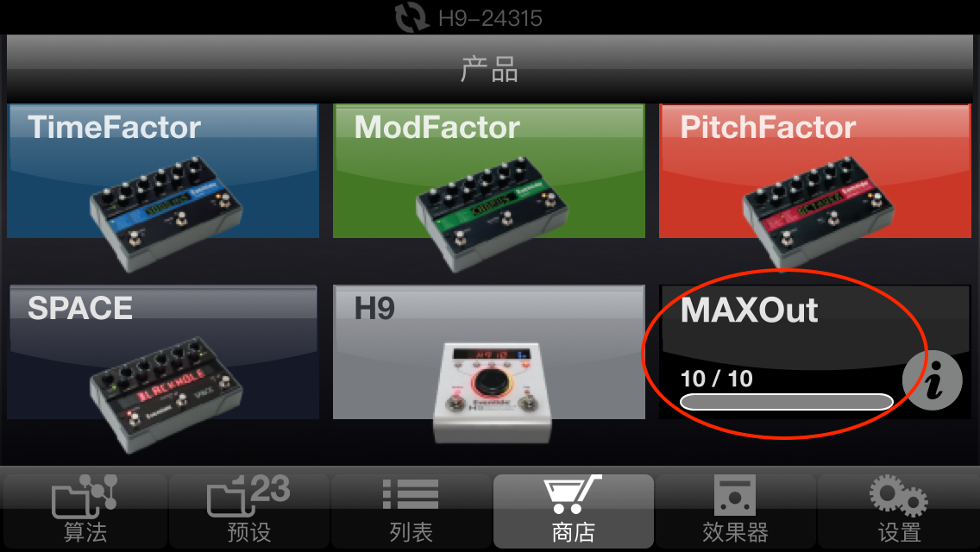Select the SPACE product tile

tap(163, 352)
